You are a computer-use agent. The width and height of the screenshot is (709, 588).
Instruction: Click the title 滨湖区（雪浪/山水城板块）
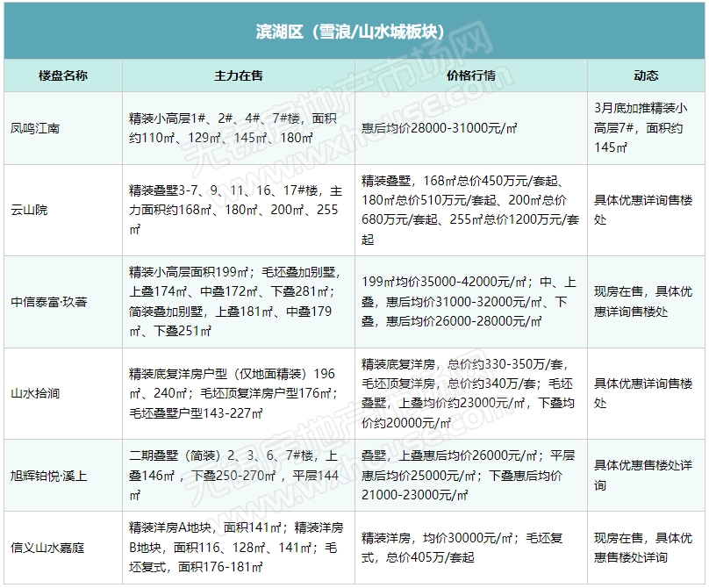(x=350, y=32)
